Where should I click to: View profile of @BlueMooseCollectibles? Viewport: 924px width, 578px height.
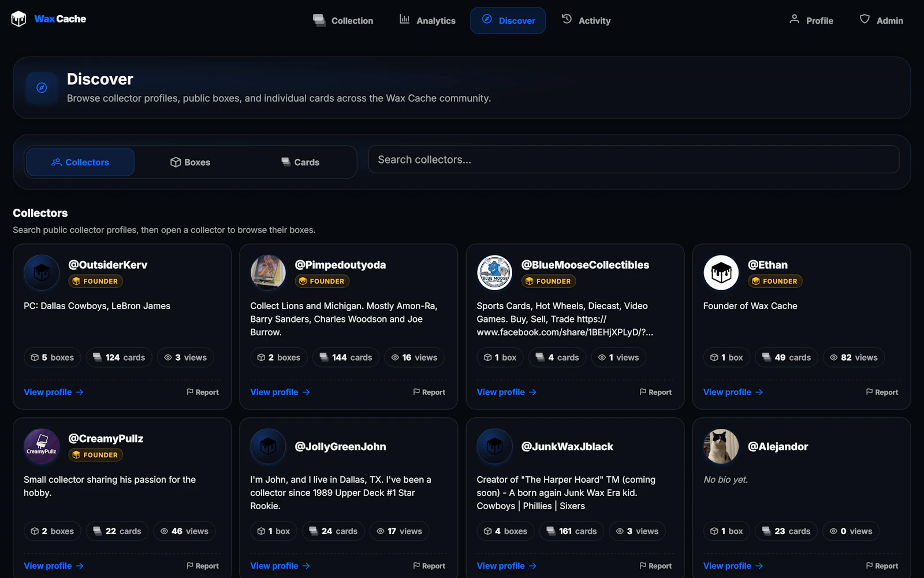[x=506, y=392]
